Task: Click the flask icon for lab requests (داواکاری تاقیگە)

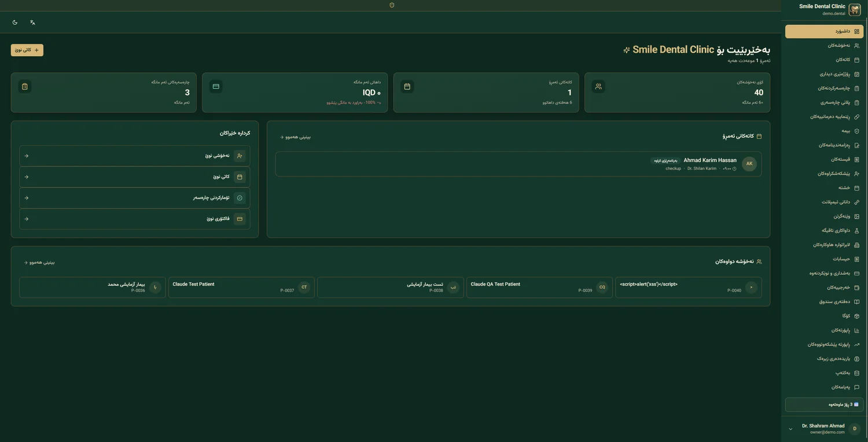Action: [857, 231]
